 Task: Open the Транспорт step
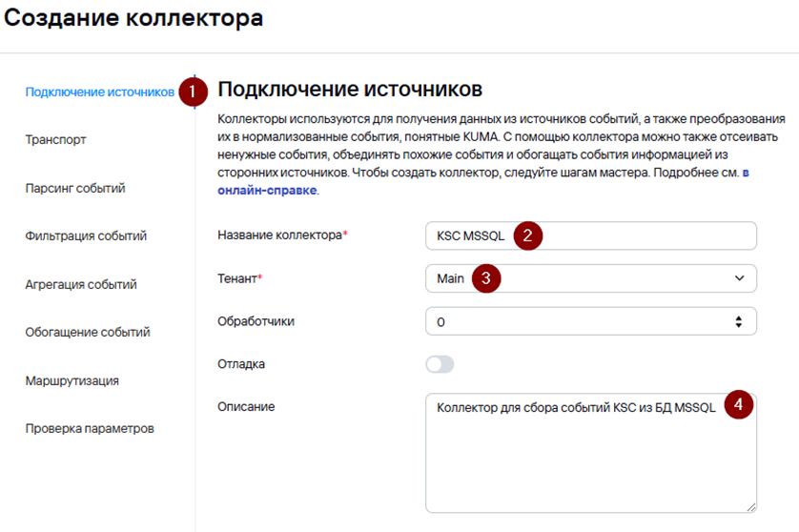pyautogui.click(x=55, y=139)
